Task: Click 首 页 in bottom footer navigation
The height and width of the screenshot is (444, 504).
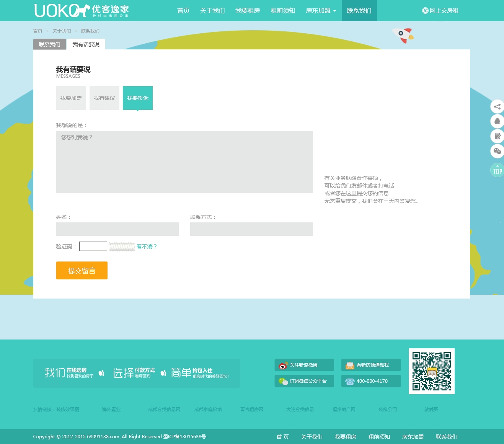Action: tap(283, 437)
